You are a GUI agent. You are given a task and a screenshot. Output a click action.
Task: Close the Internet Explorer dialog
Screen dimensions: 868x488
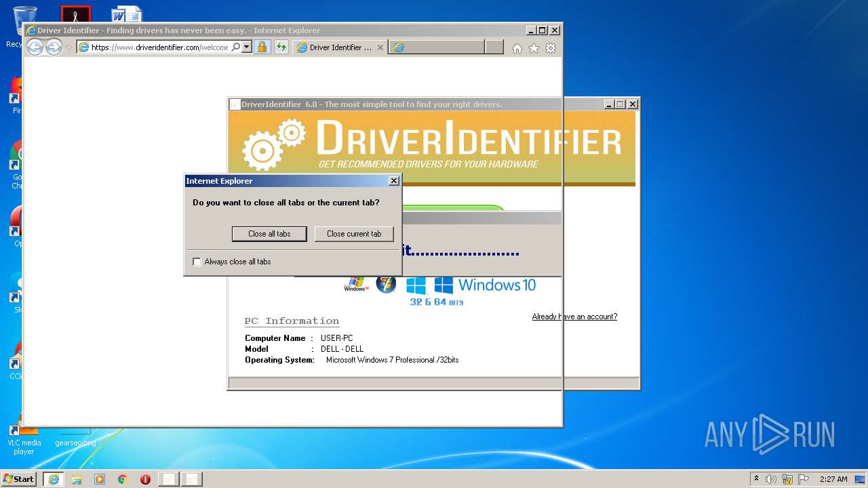tap(393, 181)
